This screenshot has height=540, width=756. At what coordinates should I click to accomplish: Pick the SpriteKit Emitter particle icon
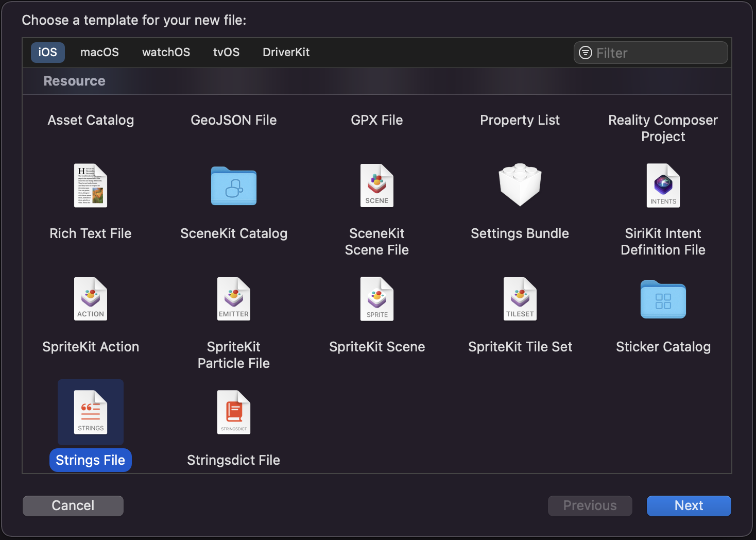pyautogui.click(x=234, y=299)
